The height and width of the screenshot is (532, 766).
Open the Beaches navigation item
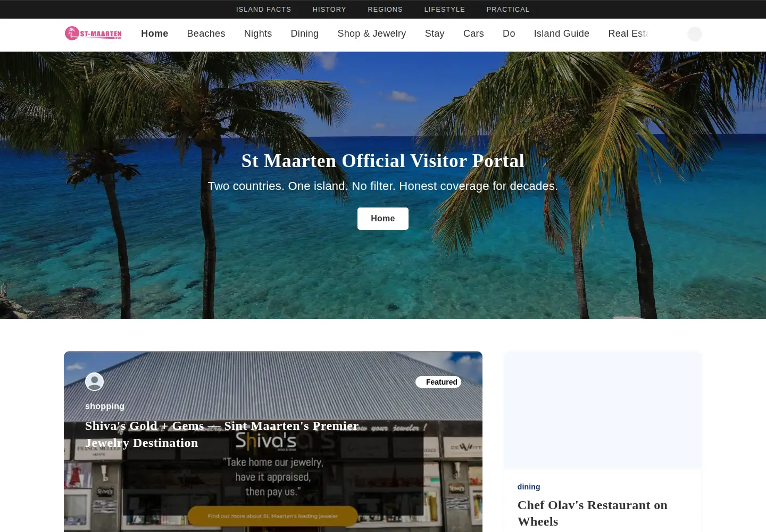coord(206,34)
